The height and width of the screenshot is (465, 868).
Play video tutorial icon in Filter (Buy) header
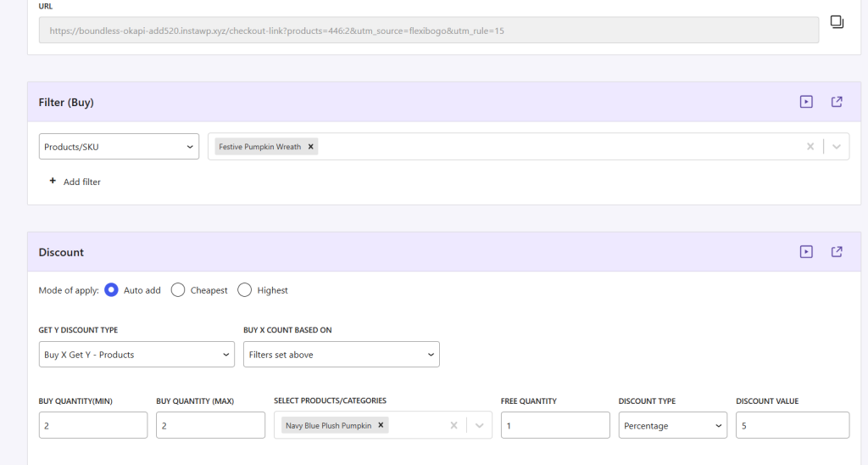[x=806, y=102]
